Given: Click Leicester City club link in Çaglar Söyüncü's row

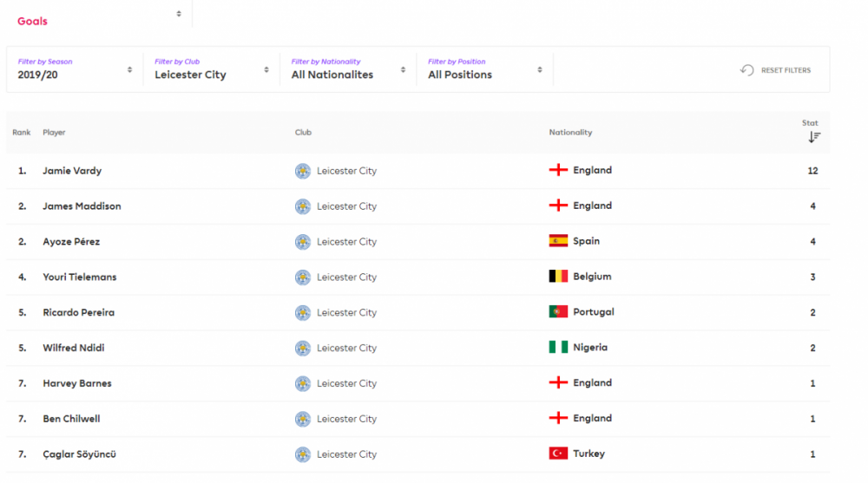Looking at the screenshot, I should (x=346, y=454).
